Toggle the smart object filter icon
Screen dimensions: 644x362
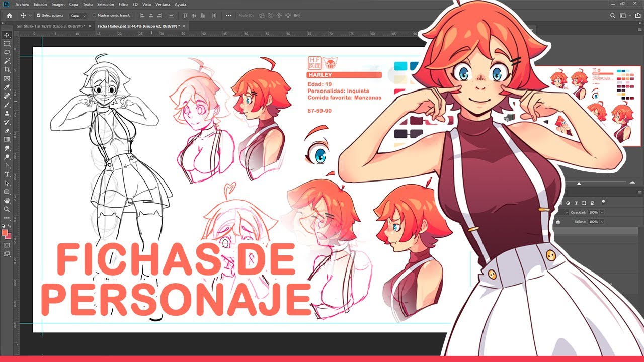coord(592,203)
